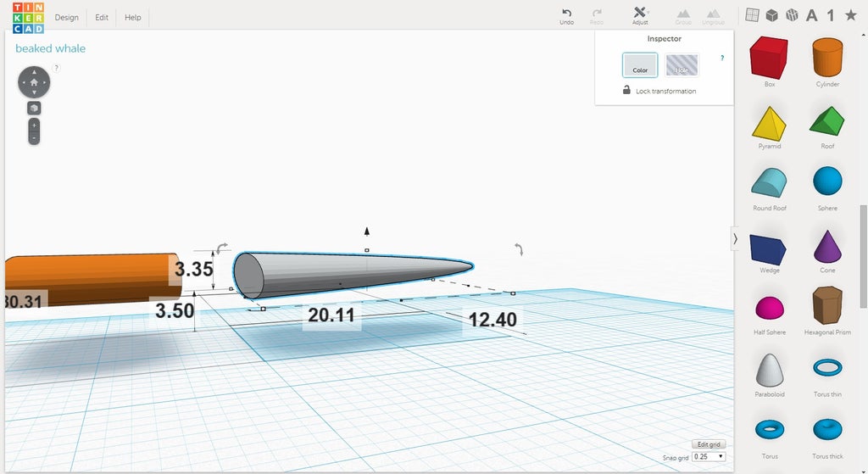Image resolution: width=868 pixels, height=474 pixels.
Task: Open the numbers shape category
Action: (831, 15)
